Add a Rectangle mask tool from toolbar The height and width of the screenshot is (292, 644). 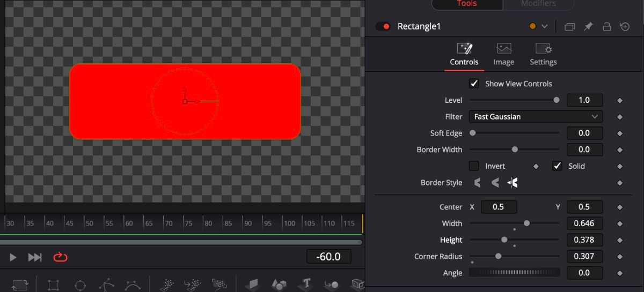click(x=53, y=284)
